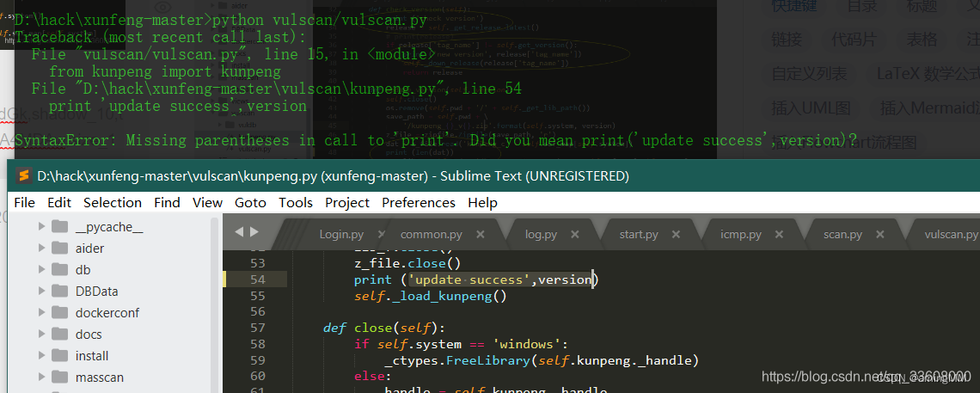Switch to the start.py tab
The width and height of the screenshot is (980, 393).
point(639,235)
